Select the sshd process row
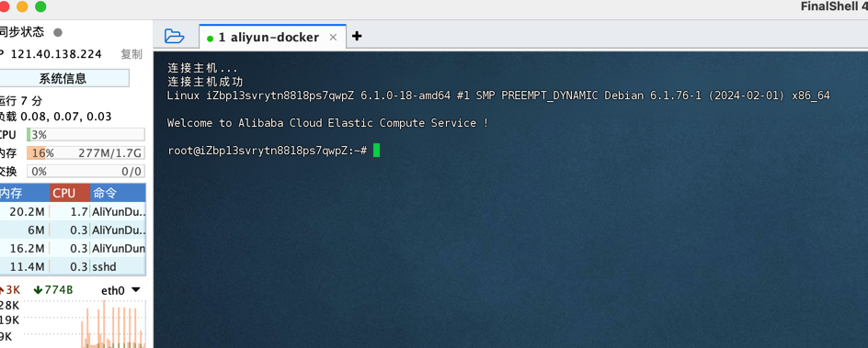 73,267
